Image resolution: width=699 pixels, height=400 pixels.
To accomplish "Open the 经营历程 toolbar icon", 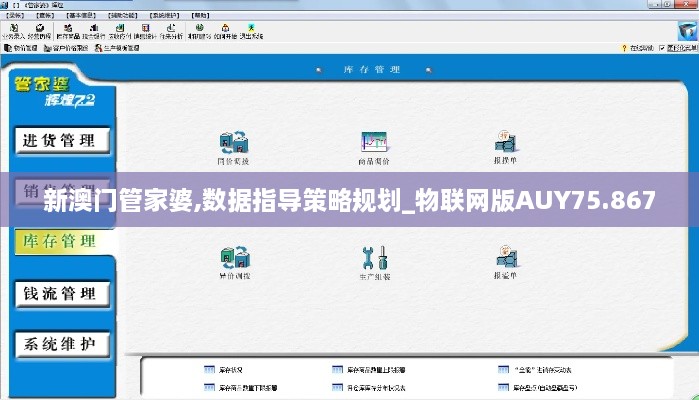I will (39, 32).
